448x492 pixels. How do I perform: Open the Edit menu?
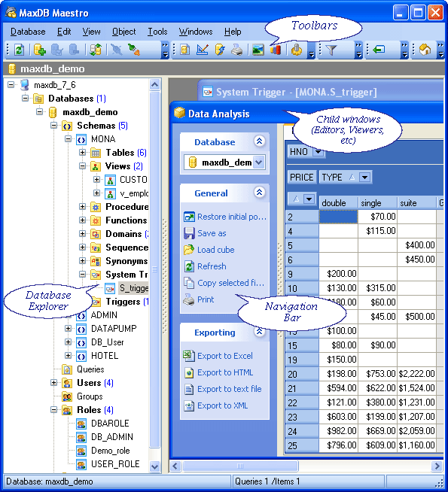pyautogui.click(x=64, y=32)
